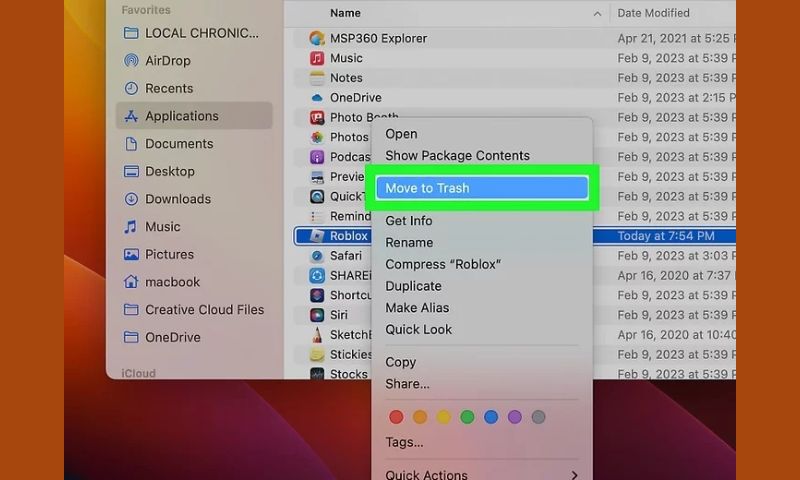Click the MSP360 Explorer app icon
Image resolution: width=800 pixels, height=480 pixels.
(316, 38)
